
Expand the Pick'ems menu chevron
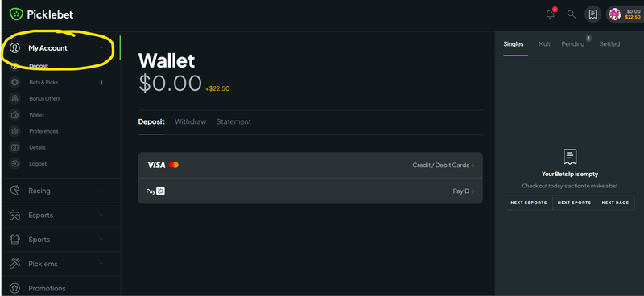point(101,264)
